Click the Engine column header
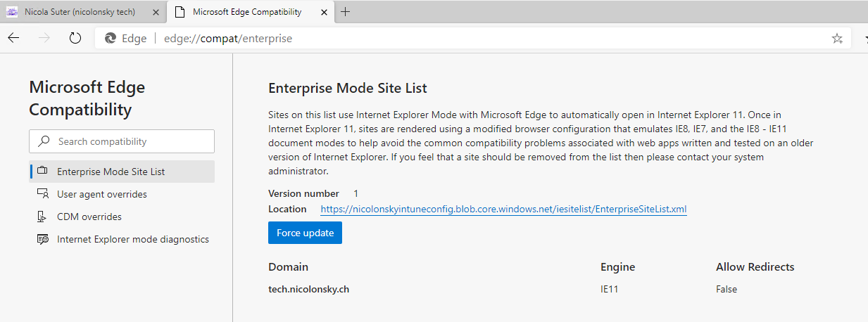 (617, 266)
